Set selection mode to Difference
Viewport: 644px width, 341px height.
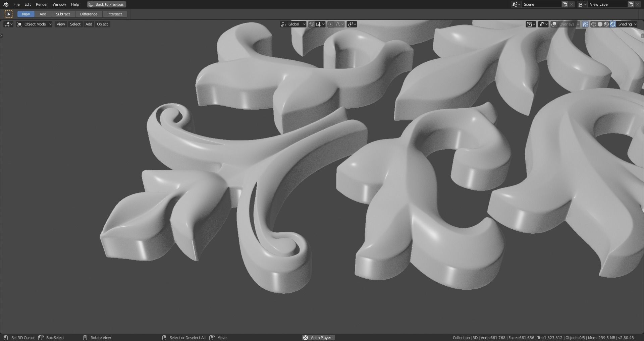pyautogui.click(x=89, y=14)
